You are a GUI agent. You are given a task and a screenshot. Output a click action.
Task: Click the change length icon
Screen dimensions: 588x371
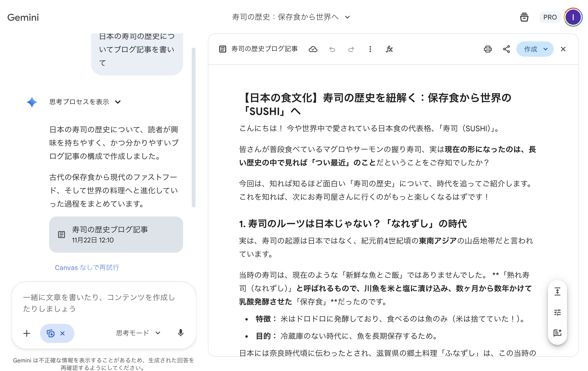(x=557, y=291)
